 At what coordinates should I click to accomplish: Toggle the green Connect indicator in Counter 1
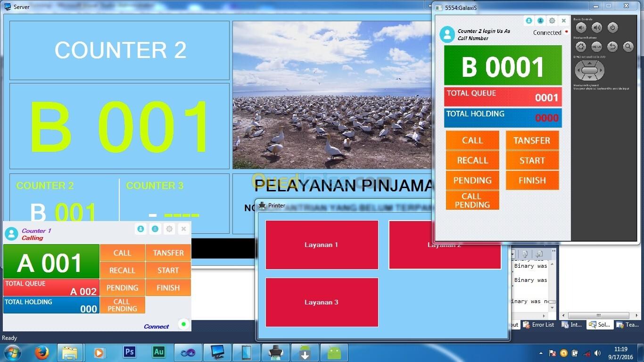coord(184,324)
